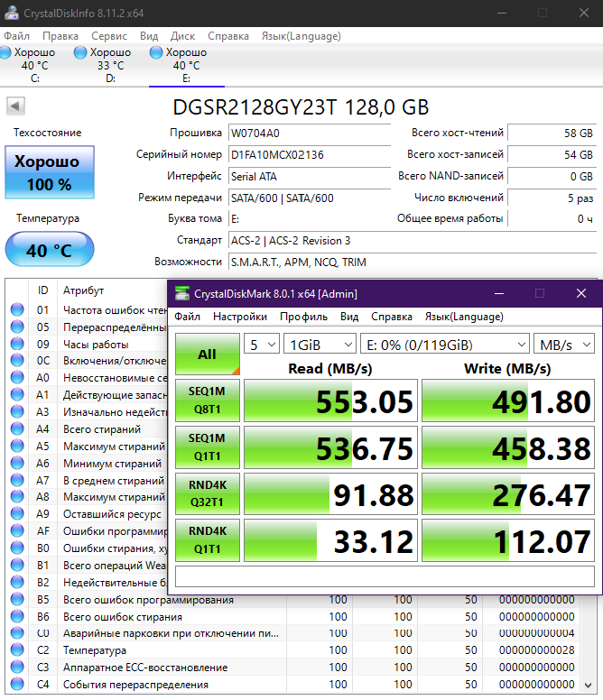Viewport: 603px width, 700px height.
Task: Click the drive C: status orb
Action: click(7, 53)
